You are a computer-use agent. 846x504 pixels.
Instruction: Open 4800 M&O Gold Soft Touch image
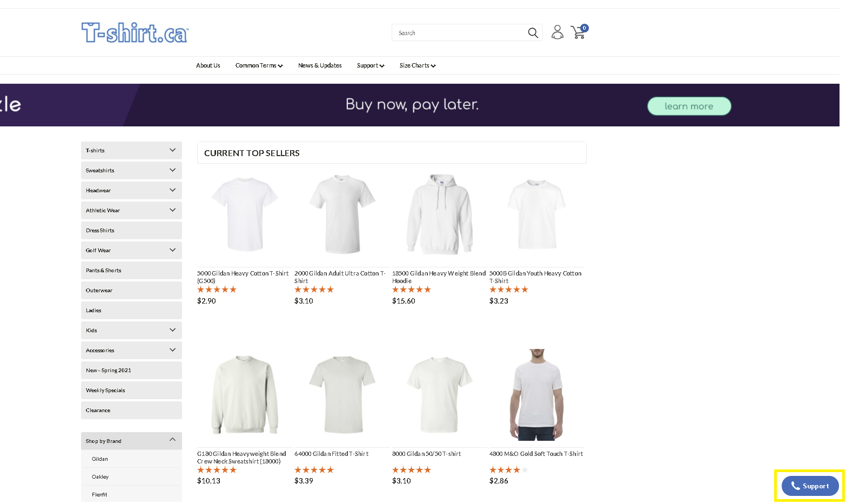tap(536, 394)
